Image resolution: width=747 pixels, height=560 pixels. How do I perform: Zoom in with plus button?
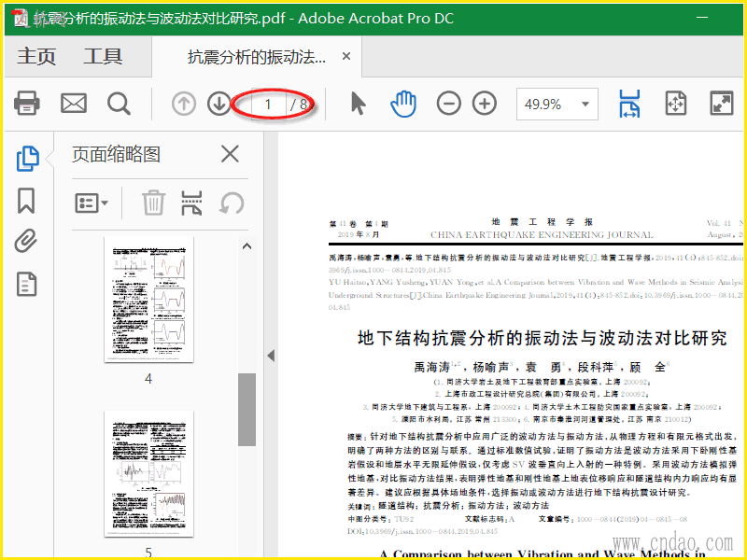click(485, 104)
